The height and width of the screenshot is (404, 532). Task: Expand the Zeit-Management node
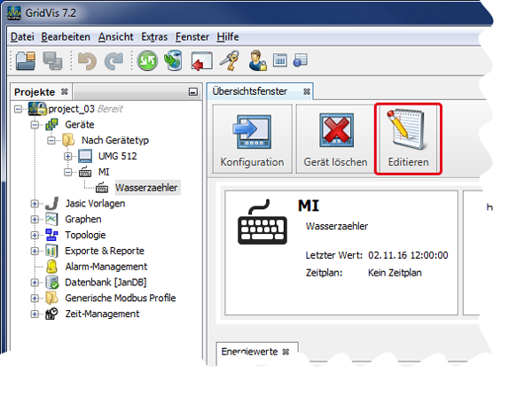click(x=35, y=315)
